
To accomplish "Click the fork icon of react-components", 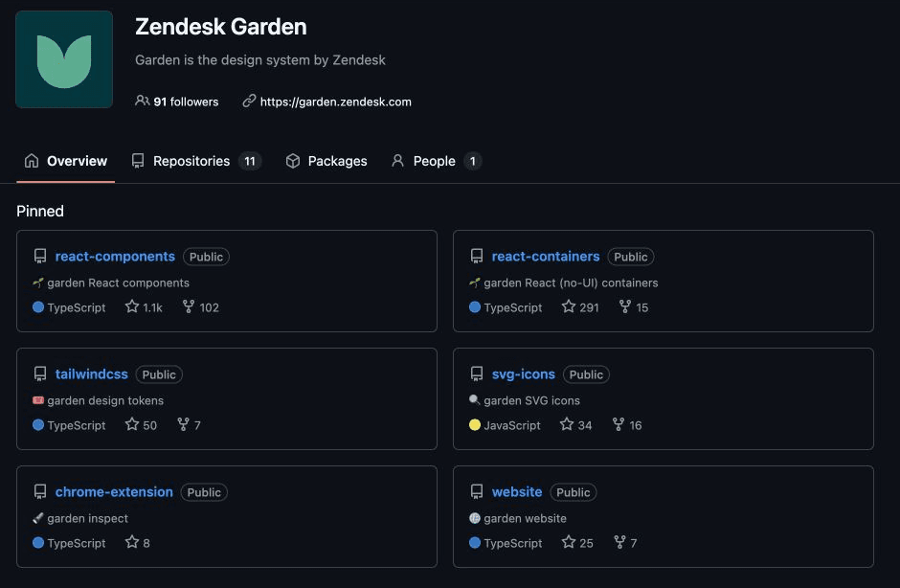I will (189, 306).
